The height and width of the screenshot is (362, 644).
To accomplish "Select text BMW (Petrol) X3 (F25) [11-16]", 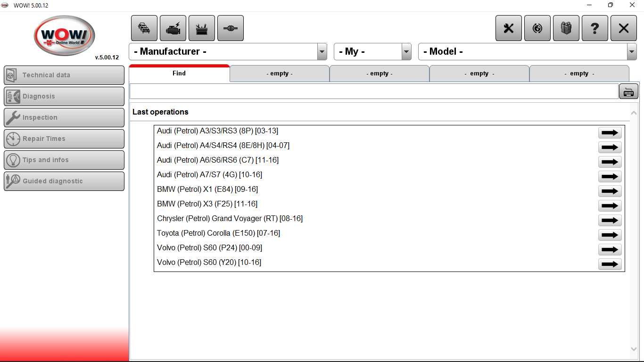I will pyautogui.click(x=207, y=204).
